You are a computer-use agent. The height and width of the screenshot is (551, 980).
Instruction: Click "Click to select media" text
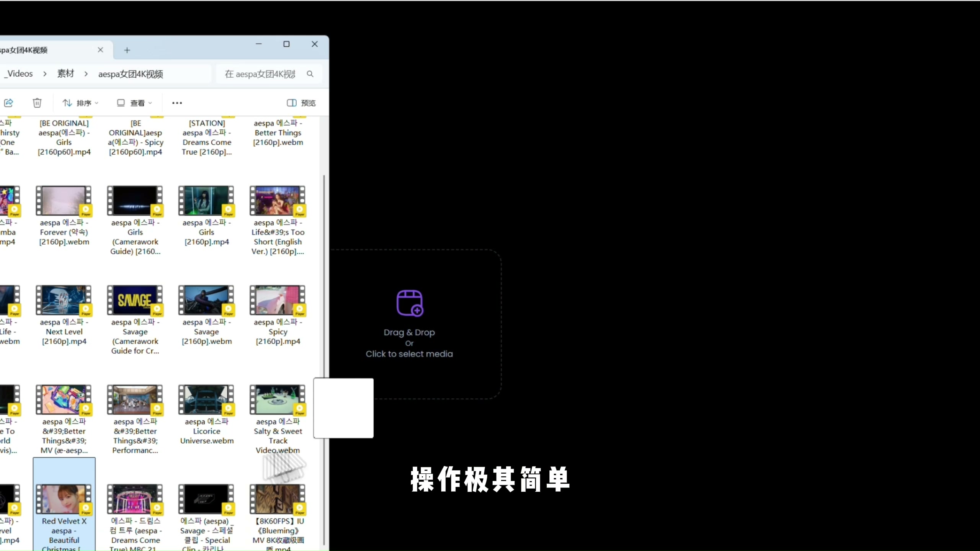tap(409, 354)
